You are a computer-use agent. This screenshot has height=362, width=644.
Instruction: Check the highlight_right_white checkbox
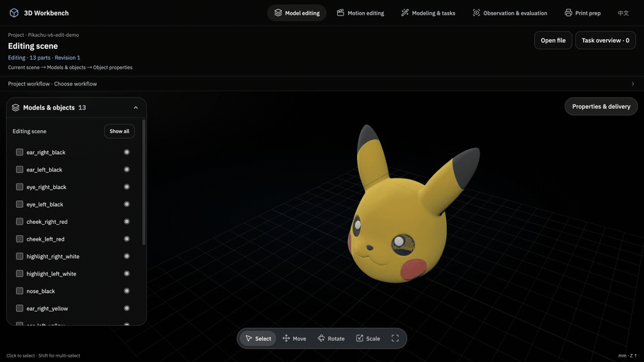click(19, 256)
